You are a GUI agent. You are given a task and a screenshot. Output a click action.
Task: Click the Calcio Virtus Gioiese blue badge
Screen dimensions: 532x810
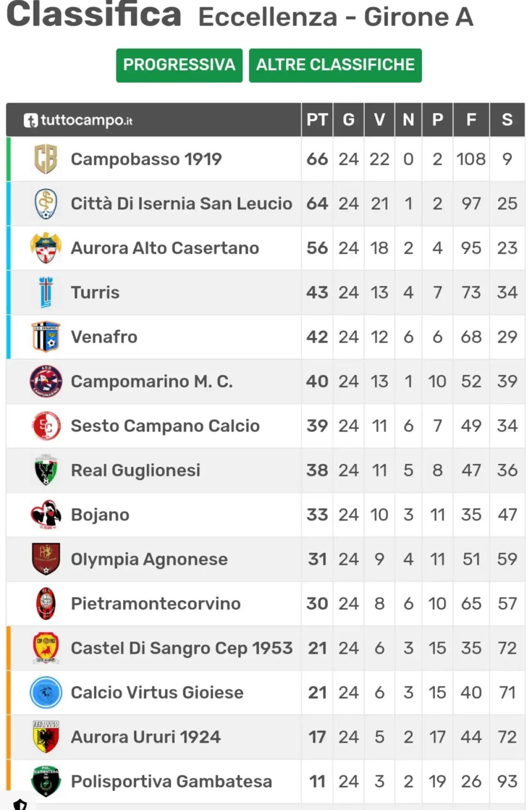coord(46,692)
